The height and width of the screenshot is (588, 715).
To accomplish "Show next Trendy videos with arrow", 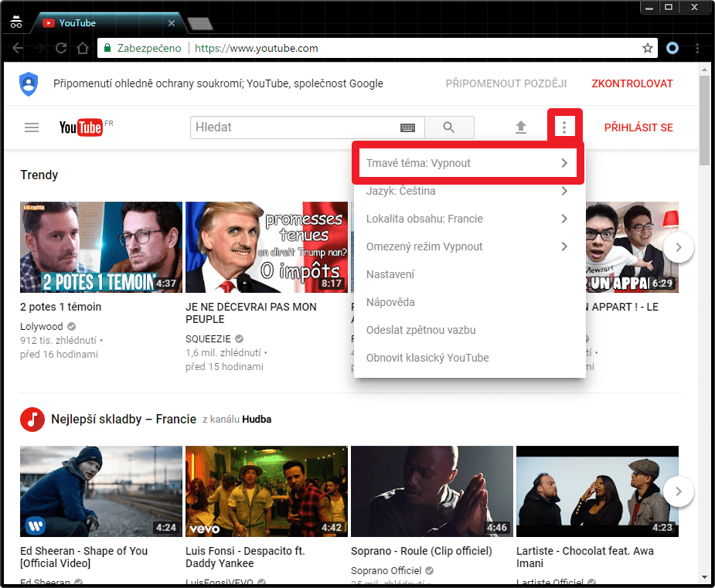I will [679, 247].
